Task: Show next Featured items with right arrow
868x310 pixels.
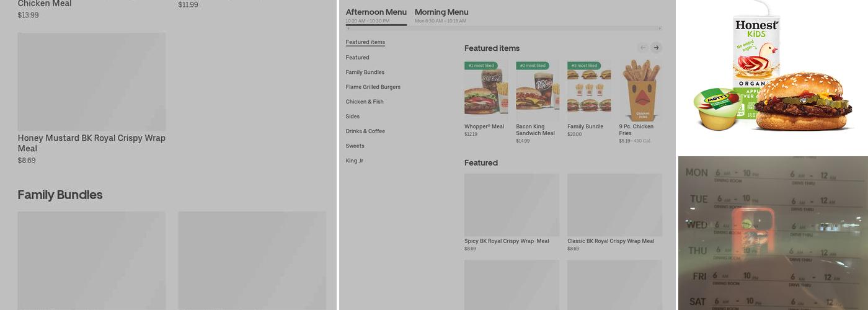Action: tap(656, 48)
